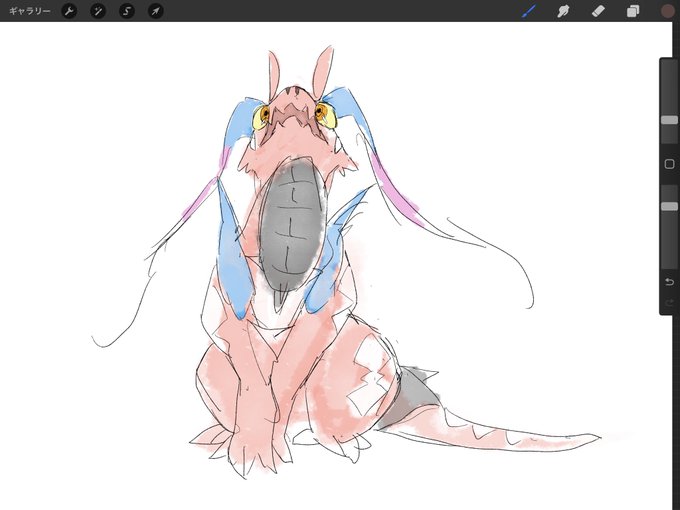Open the ギャラリー gallery

29,11
